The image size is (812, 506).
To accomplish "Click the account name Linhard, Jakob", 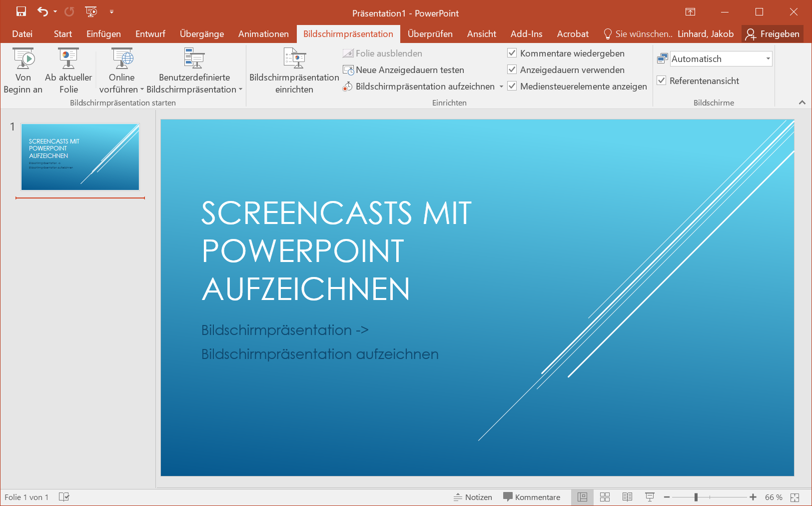I will [x=706, y=34].
